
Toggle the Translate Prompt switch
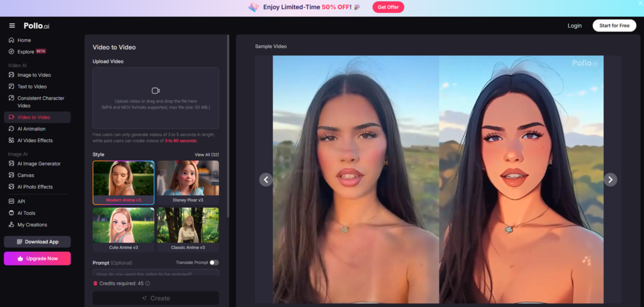pos(214,262)
